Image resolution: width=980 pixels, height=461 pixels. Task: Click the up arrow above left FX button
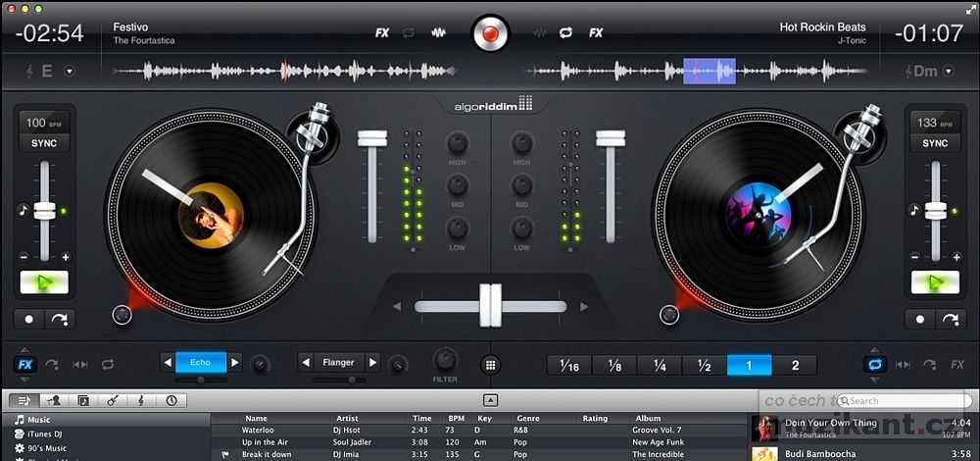25,350
